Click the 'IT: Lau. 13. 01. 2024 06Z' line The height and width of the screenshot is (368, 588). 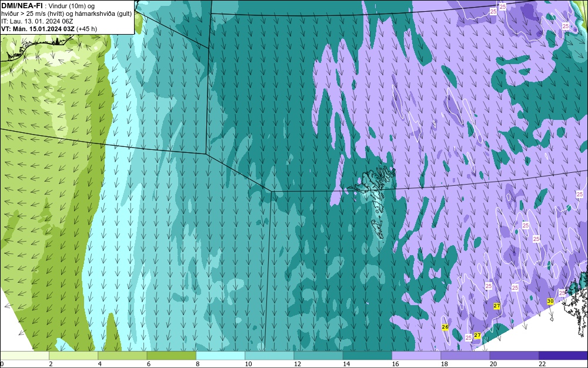[x=37, y=21]
